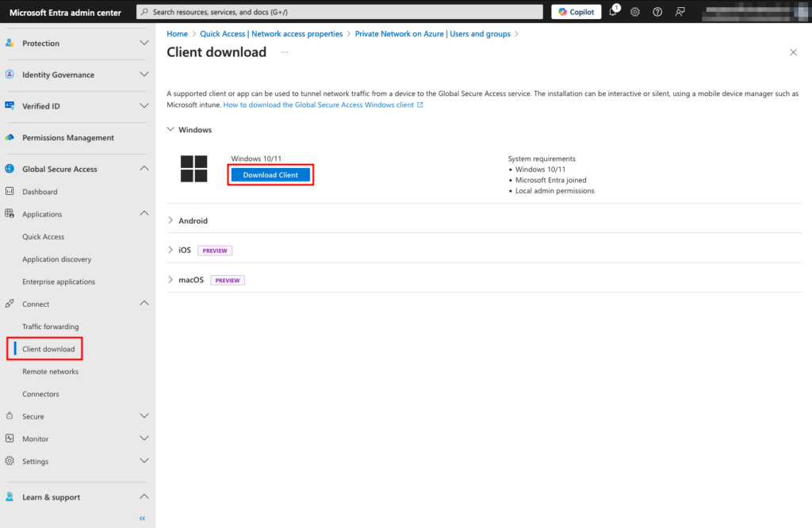Open Quick Access Network access properties breadcrumb
This screenshot has width=812, height=528.
click(x=271, y=33)
